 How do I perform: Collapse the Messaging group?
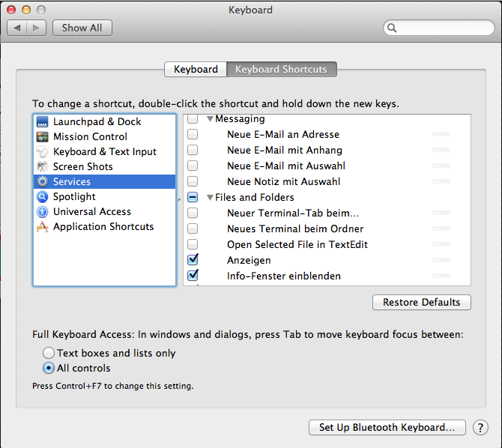click(x=210, y=119)
